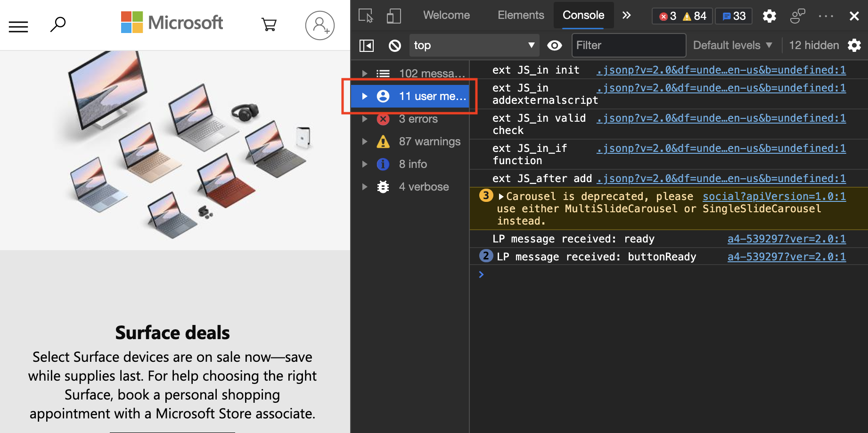Viewport: 868px width, 433px height.
Task: Switch to the Elements tab
Action: 521,15
